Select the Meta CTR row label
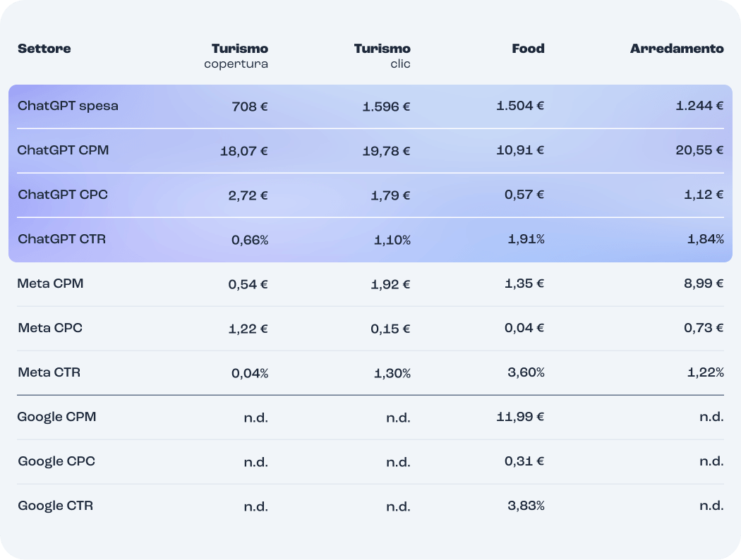 pyautogui.click(x=49, y=372)
